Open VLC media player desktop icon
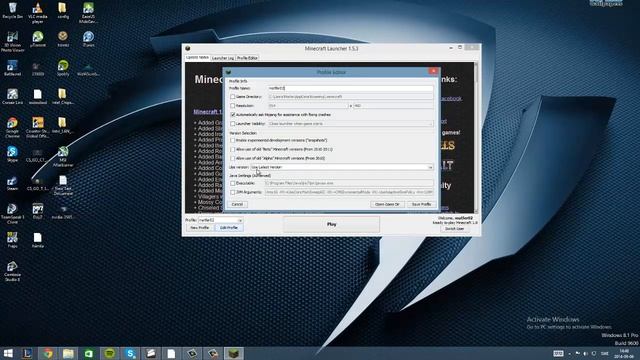 click(x=38, y=12)
